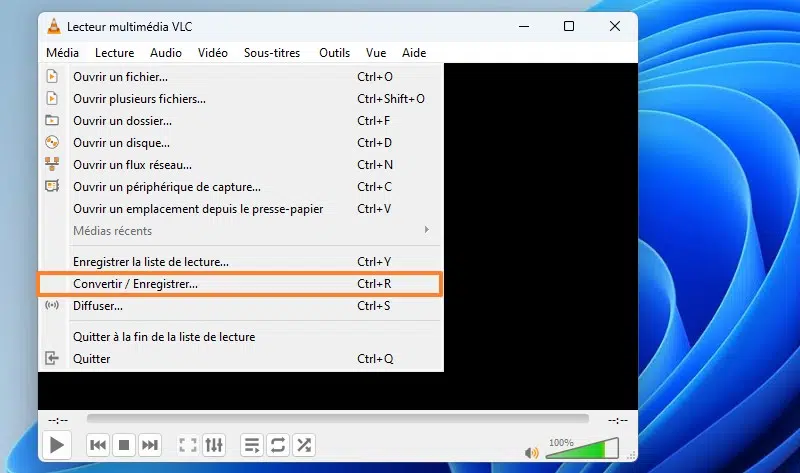Choose Ouvrir un fichier...
800x473 pixels.
coord(240,77)
